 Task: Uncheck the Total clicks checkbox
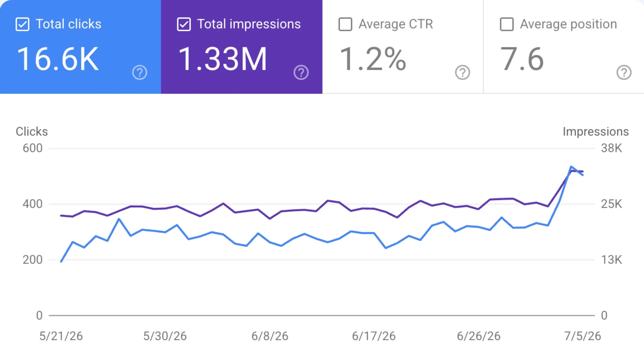(22, 24)
